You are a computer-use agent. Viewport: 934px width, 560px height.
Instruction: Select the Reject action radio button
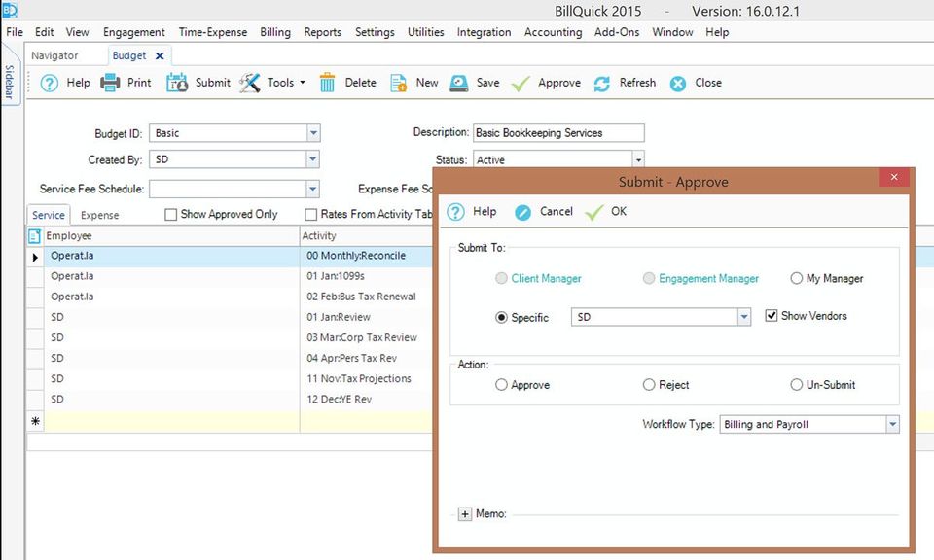[649, 385]
